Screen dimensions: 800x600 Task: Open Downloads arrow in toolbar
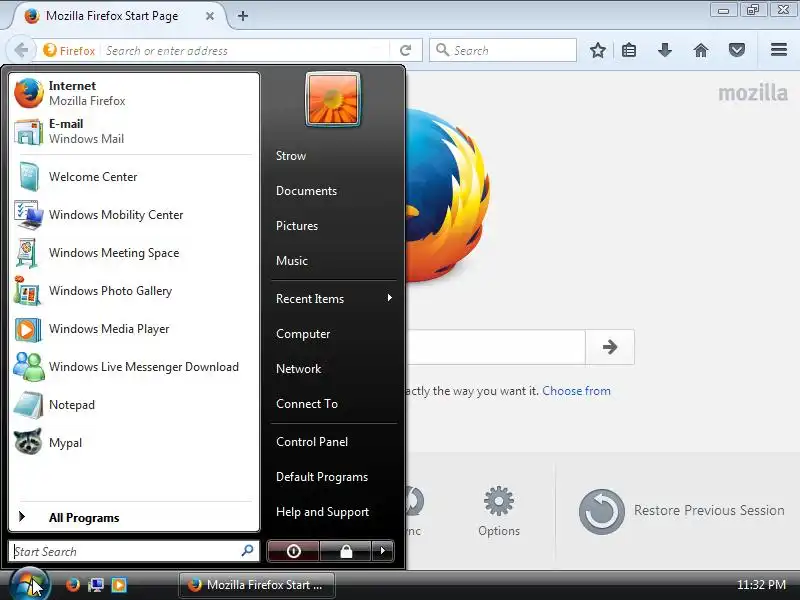point(665,50)
